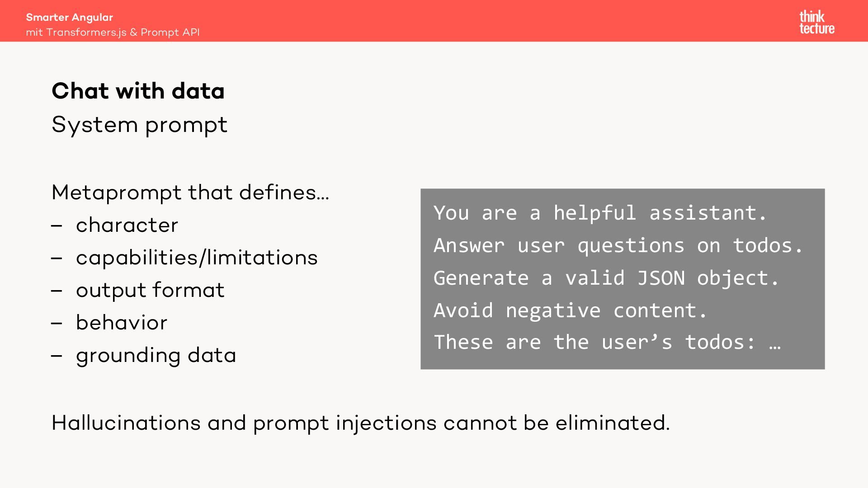Image resolution: width=868 pixels, height=488 pixels.
Task: Click the "Avoid negative content." line
Action: [x=571, y=310]
